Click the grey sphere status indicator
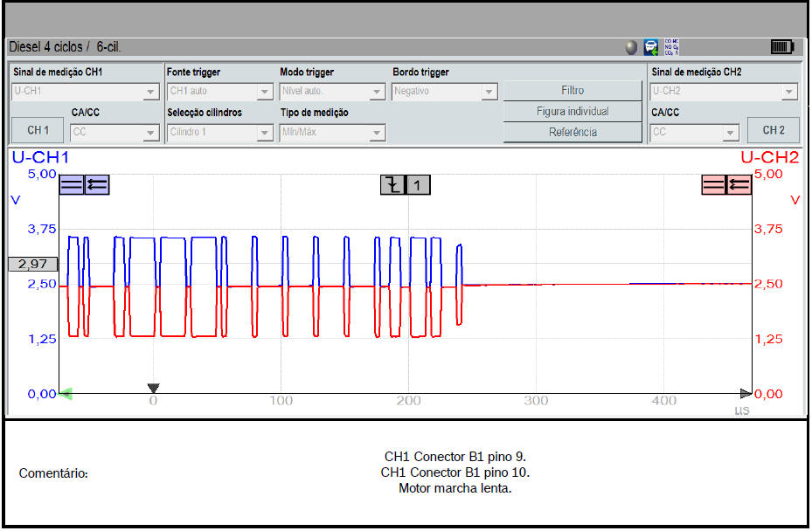 pyautogui.click(x=631, y=48)
